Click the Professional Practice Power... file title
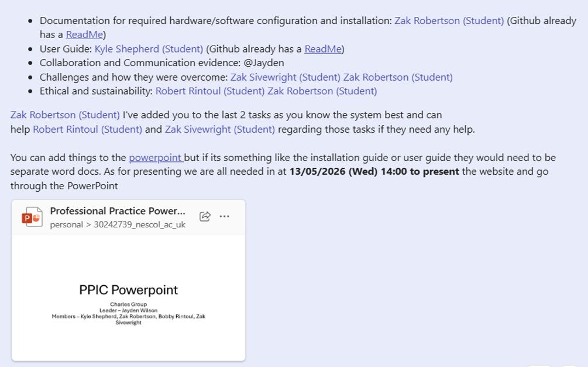The image size is (588, 367). [118, 211]
